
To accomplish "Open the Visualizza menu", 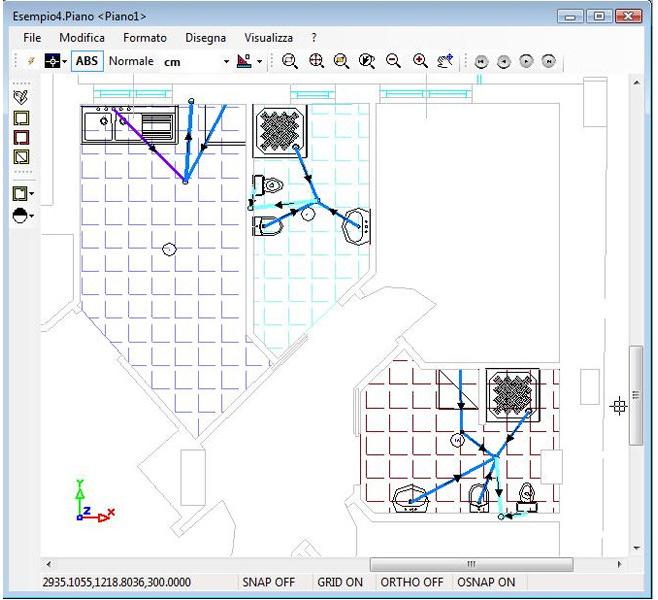I will click(268, 37).
